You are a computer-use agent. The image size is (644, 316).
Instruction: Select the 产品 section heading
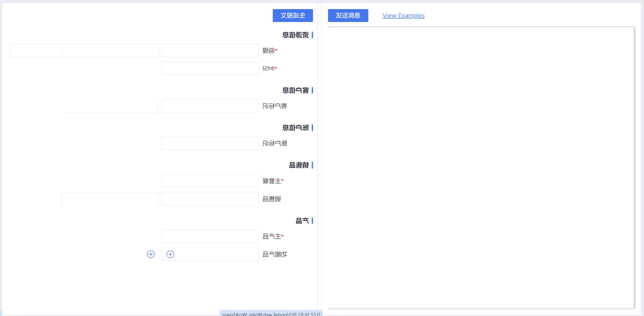click(302, 221)
